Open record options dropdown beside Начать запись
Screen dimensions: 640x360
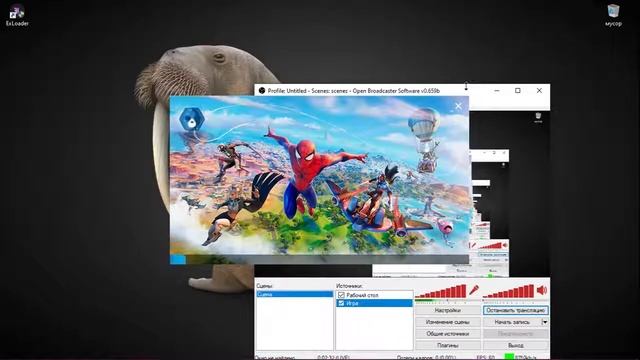(x=545, y=322)
